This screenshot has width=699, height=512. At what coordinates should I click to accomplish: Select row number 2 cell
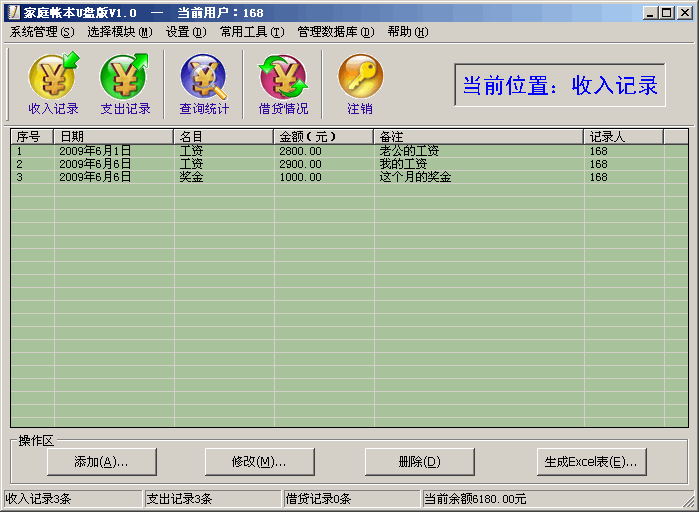33,164
